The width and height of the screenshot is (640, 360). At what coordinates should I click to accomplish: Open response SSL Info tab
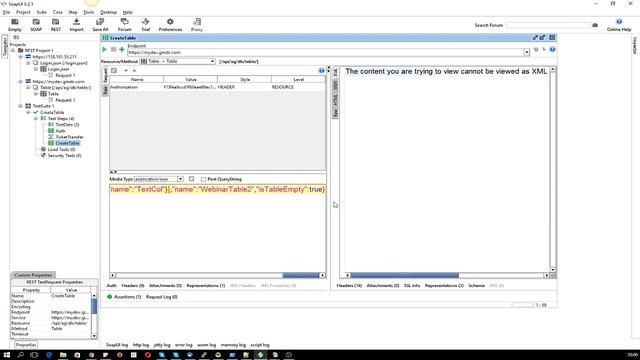[x=412, y=286]
